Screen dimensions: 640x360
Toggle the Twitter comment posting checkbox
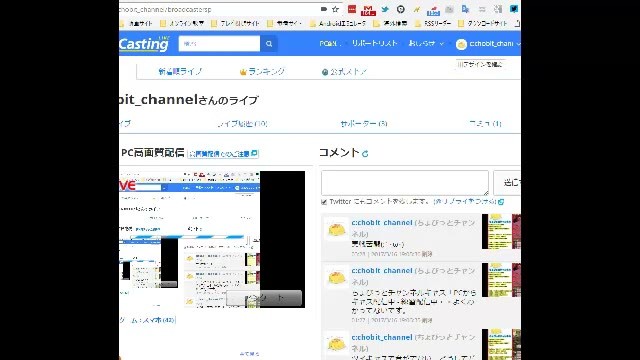coord(324,202)
